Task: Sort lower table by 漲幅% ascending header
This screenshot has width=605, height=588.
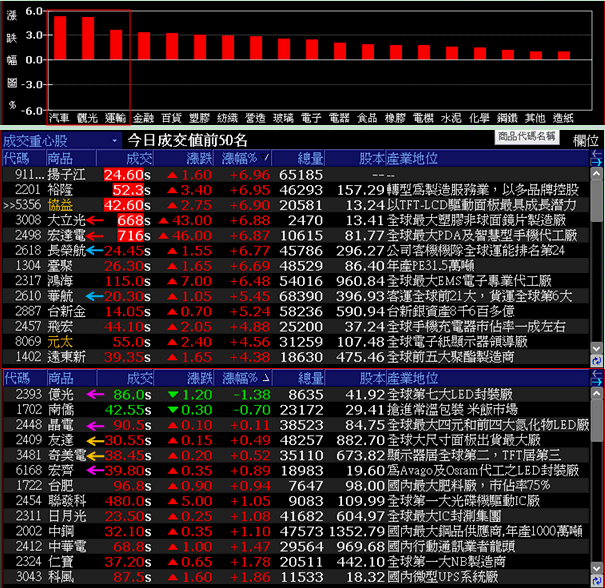Action: (x=243, y=378)
